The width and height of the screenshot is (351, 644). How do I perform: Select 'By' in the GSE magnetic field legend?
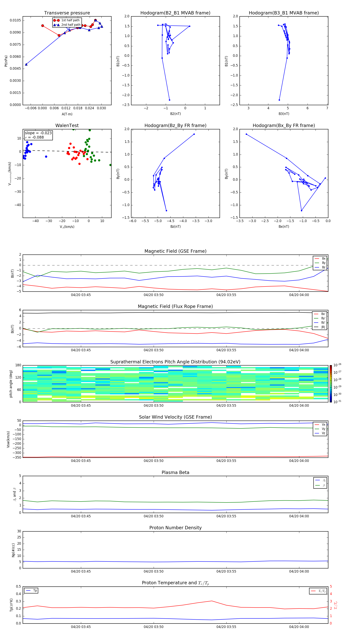[320, 263]
